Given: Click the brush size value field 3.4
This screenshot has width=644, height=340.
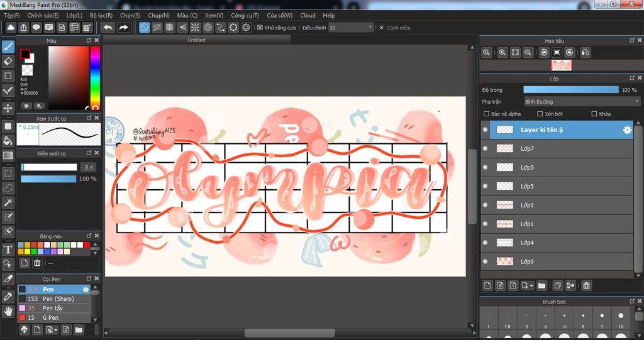Looking at the screenshot, I should (88, 167).
